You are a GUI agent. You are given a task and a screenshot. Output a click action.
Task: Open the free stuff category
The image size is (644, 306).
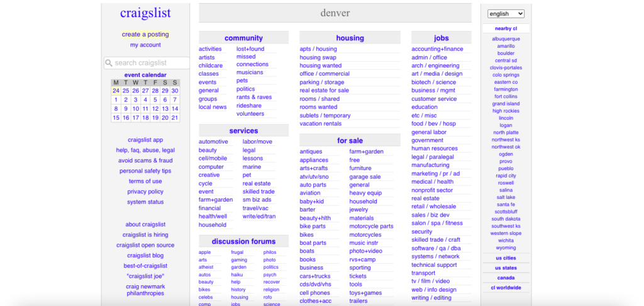pyautogui.click(x=355, y=160)
